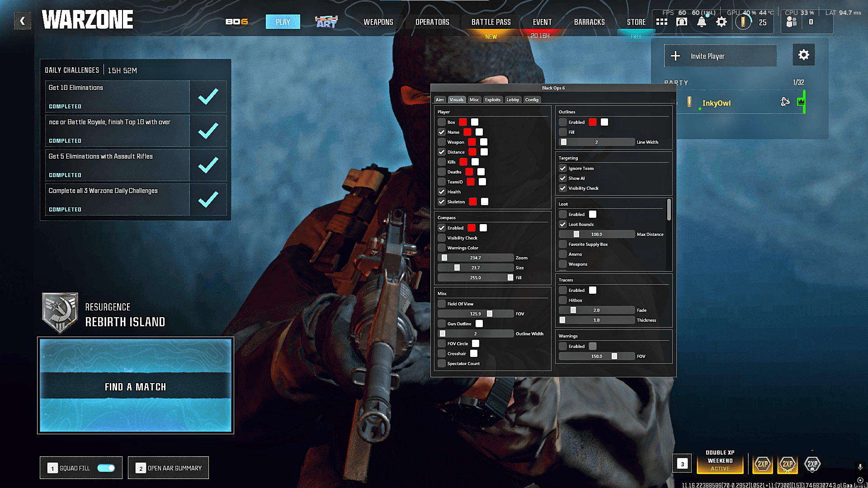This screenshot has height=488, width=868.
Task: Enable the Outlines Fill checkbox
Action: (x=563, y=132)
